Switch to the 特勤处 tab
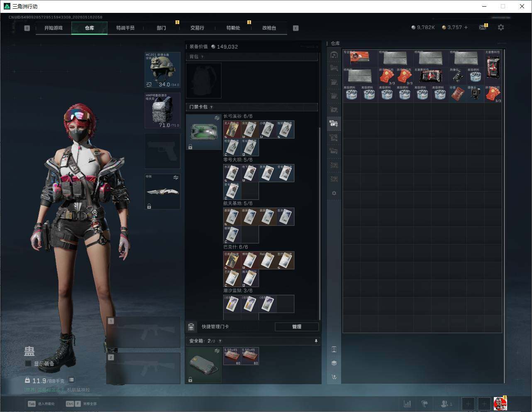532x412 pixels. [x=233, y=28]
